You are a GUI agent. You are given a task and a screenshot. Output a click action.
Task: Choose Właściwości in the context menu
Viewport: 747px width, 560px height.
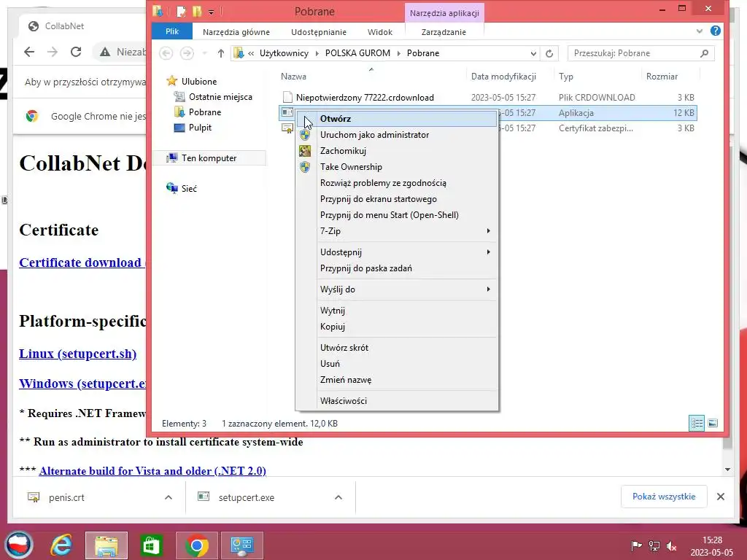click(x=396, y=401)
